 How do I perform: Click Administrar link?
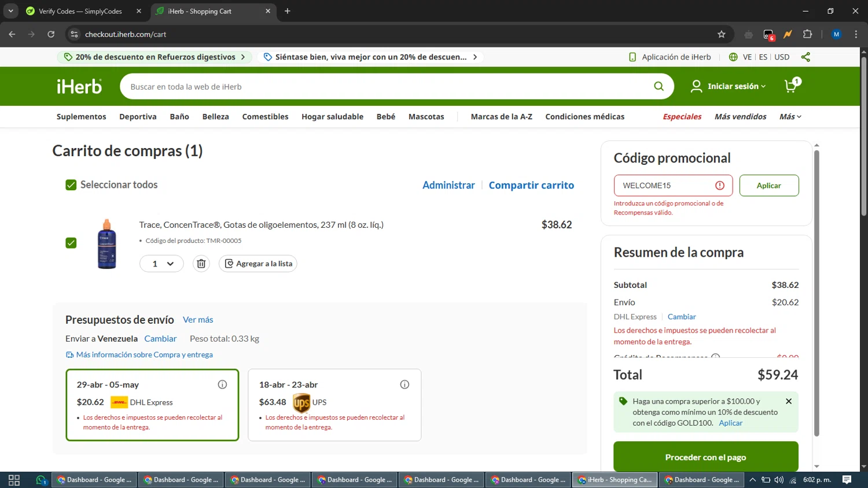click(x=448, y=185)
